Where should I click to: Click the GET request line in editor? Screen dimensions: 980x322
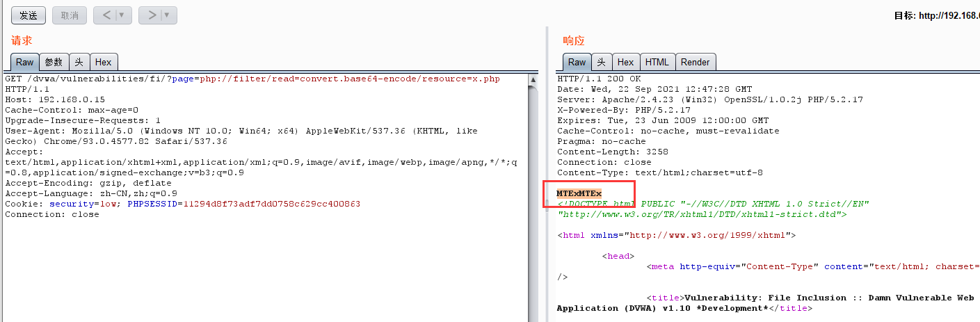[252, 79]
